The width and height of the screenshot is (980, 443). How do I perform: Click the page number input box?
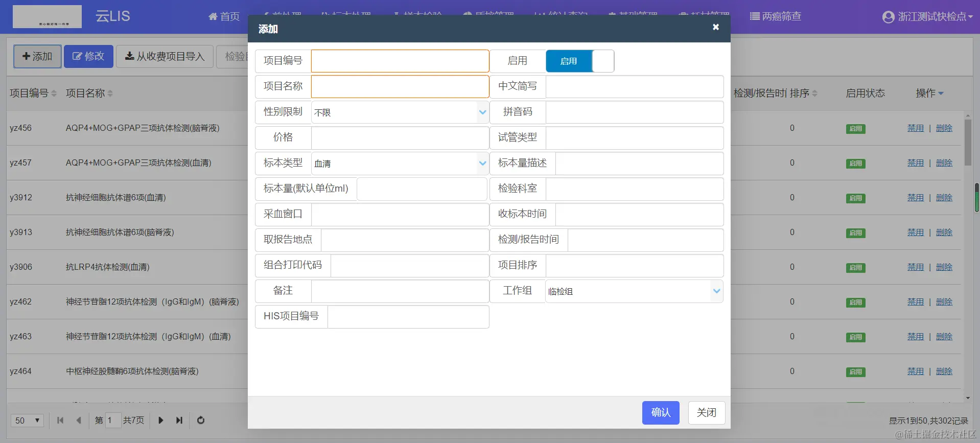[x=113, y=420]
